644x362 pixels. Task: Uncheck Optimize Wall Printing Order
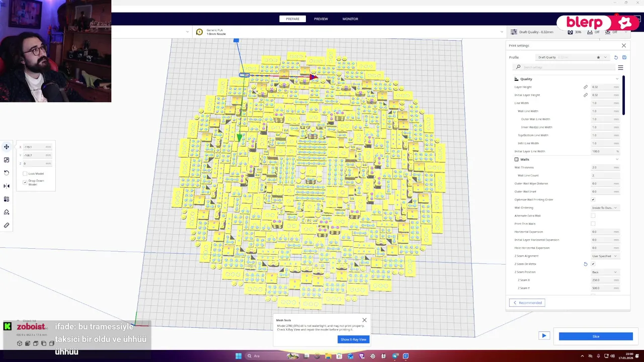[x=593, y=200]
